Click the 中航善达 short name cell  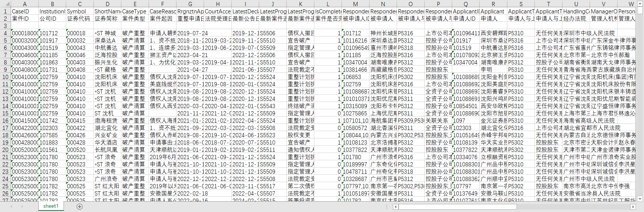[x=107, y=48]
